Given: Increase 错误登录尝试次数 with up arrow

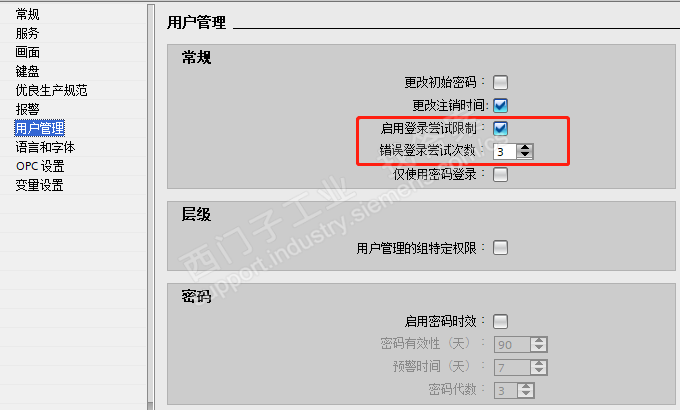Looking at the screenshot, I should point(525,148).
